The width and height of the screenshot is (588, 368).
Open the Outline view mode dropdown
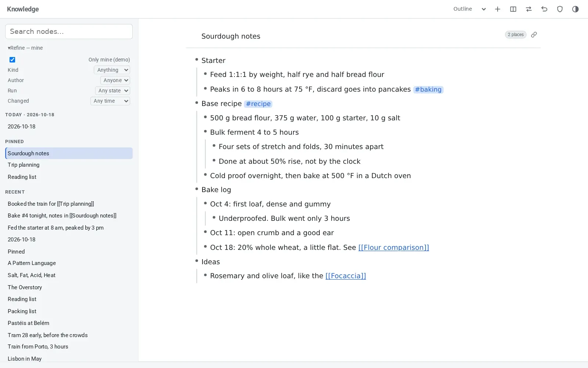click(470, 9)
